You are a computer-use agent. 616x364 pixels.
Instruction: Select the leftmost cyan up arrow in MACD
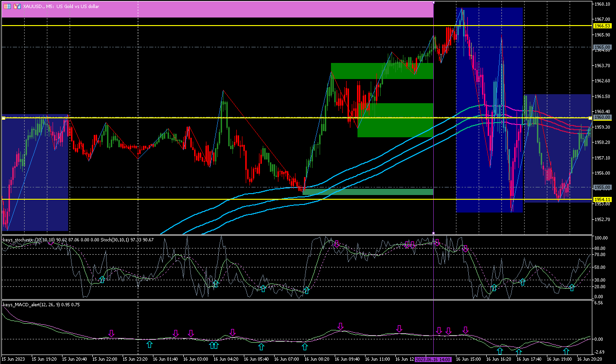(x=149, y=344)
